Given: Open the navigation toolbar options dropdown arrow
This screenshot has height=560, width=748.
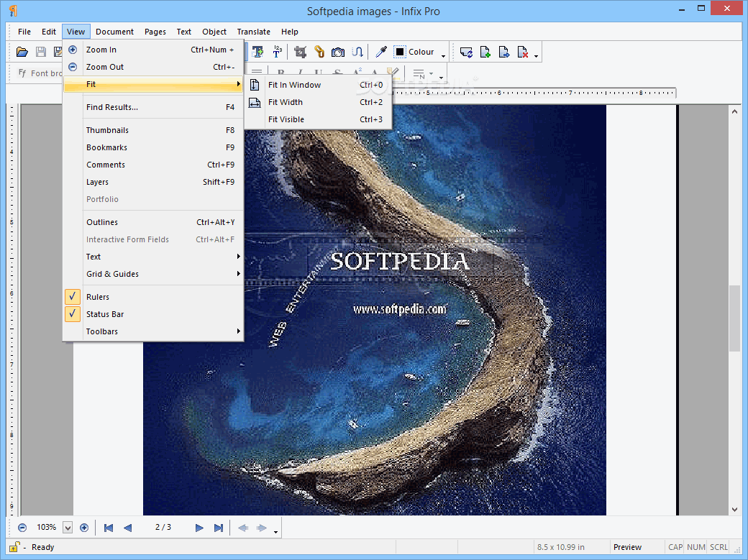Looking at the screenshot, I should point(275,531).
